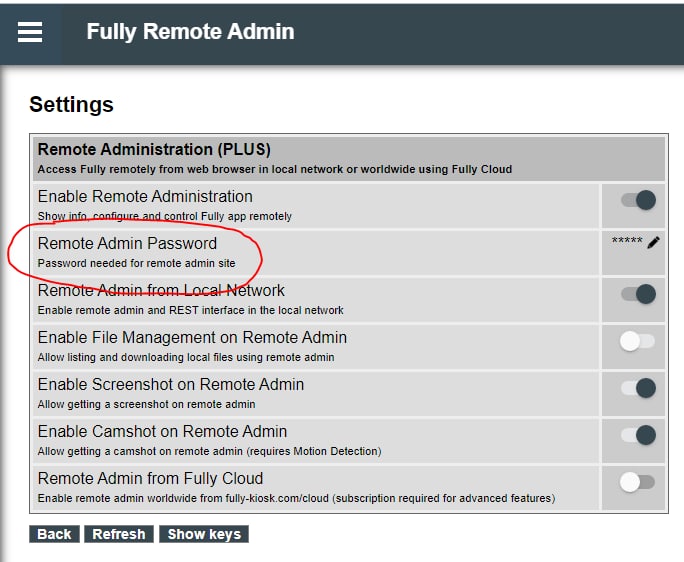
Task: Click the Remote Admin from Fully Cloud label
Action: coord(150,478)
